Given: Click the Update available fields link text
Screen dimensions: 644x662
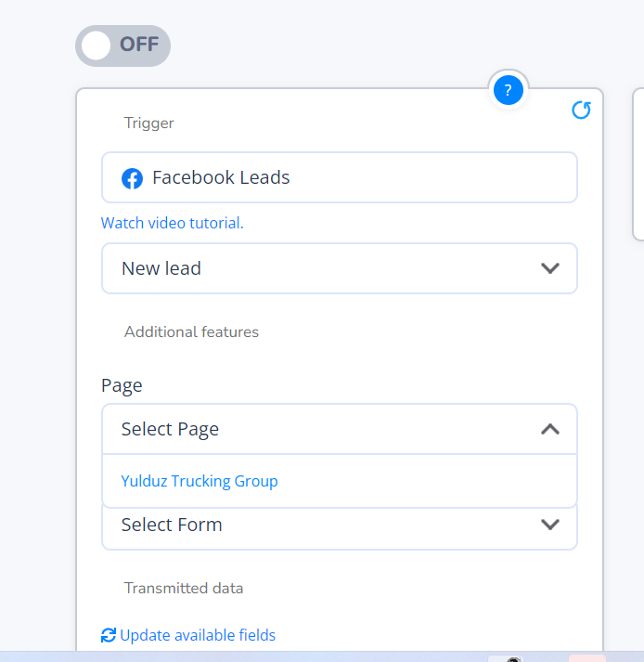Looking at the screenshot, I should point(198,635).
